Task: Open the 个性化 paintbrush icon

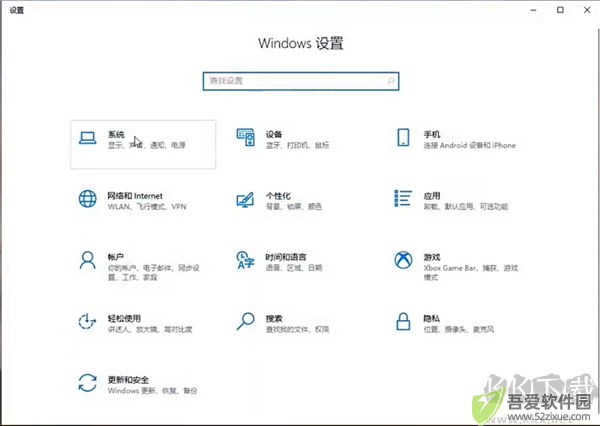Action: [245, 199]
